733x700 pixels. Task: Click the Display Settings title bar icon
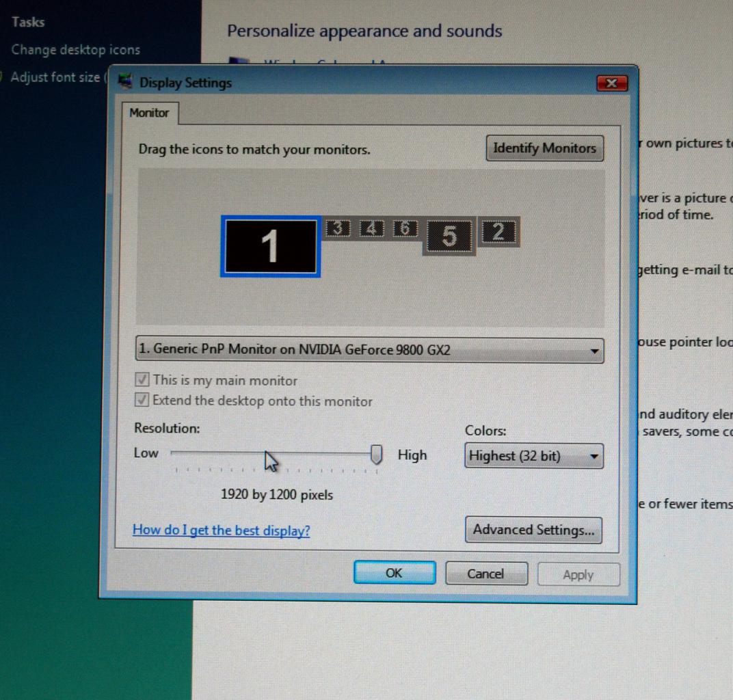(x=125, y=82)
